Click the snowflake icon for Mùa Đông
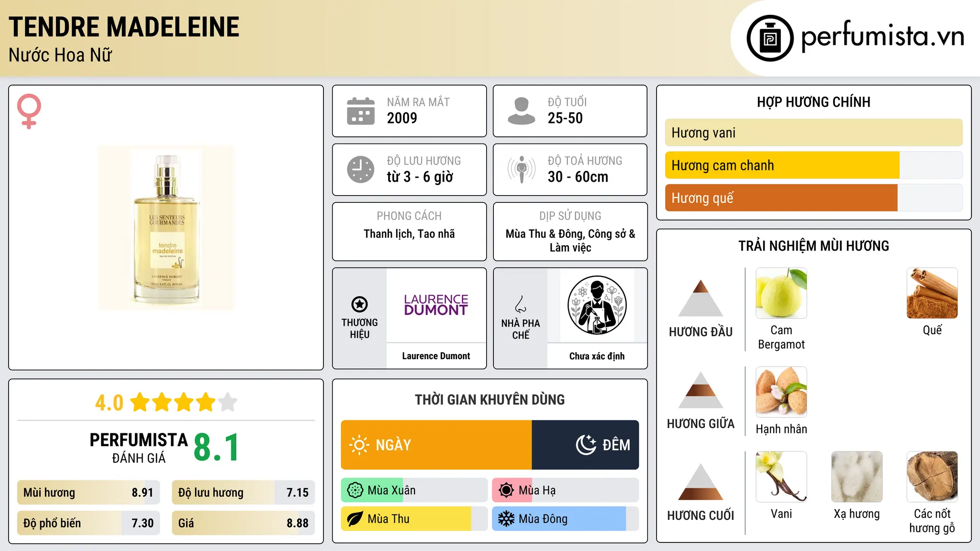 (506, 519)
